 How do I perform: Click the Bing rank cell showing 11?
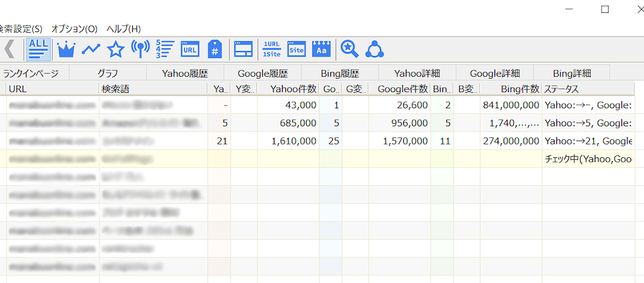pos(442,141)
